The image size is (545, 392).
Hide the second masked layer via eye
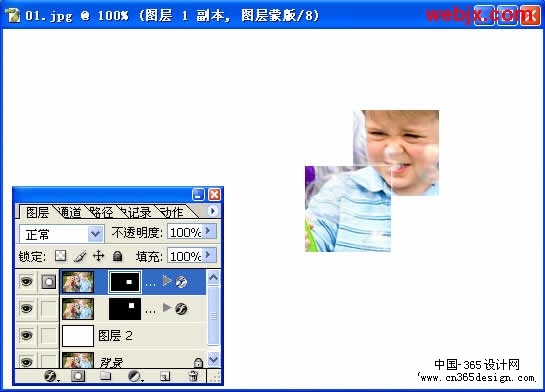(26, 309)
